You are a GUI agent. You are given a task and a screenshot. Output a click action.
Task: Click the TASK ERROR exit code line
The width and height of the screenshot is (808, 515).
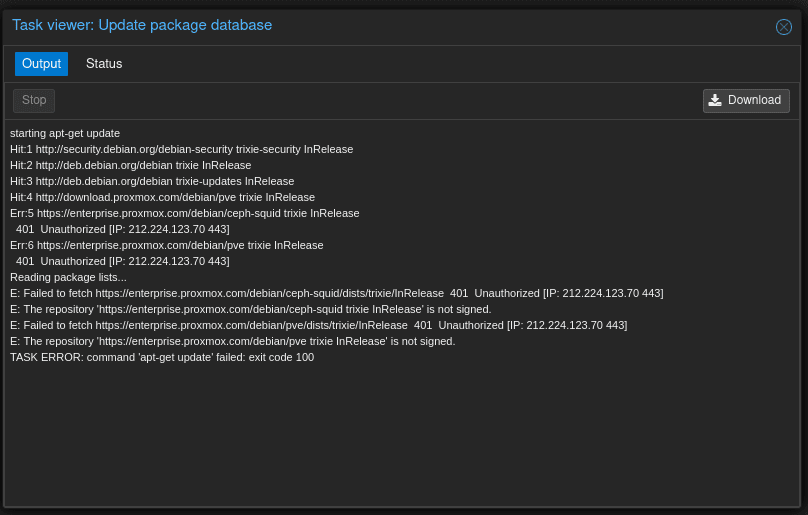162,357
